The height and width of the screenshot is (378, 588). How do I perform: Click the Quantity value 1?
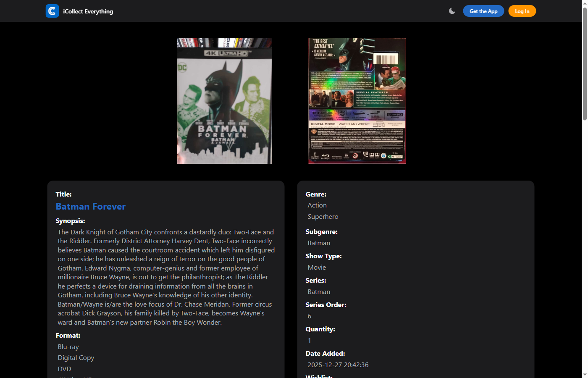pyautogui.click(x=309, y=340)
